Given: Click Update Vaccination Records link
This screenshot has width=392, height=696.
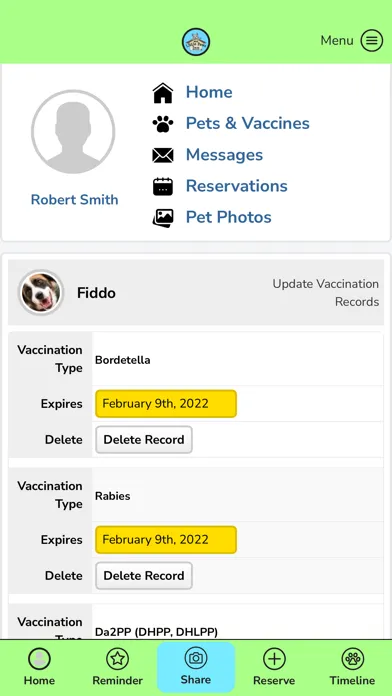Looking at the screenshot, I should tap(325, 293).
